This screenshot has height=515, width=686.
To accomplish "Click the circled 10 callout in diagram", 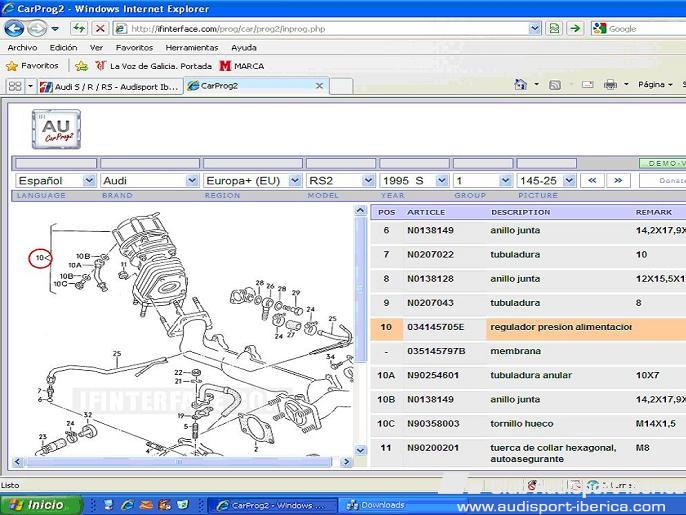I will click(40, 258).
